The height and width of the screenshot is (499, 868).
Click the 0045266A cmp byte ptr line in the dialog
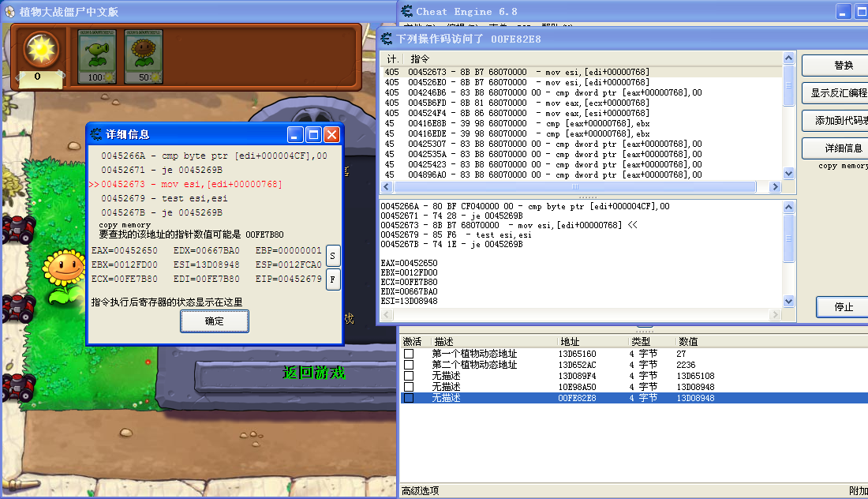point(214,156)
